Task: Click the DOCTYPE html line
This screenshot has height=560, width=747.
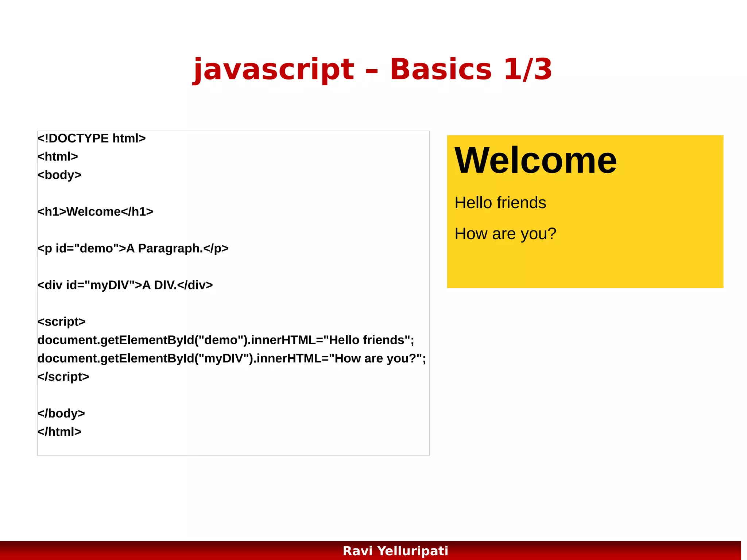Action: coord(92,139)
